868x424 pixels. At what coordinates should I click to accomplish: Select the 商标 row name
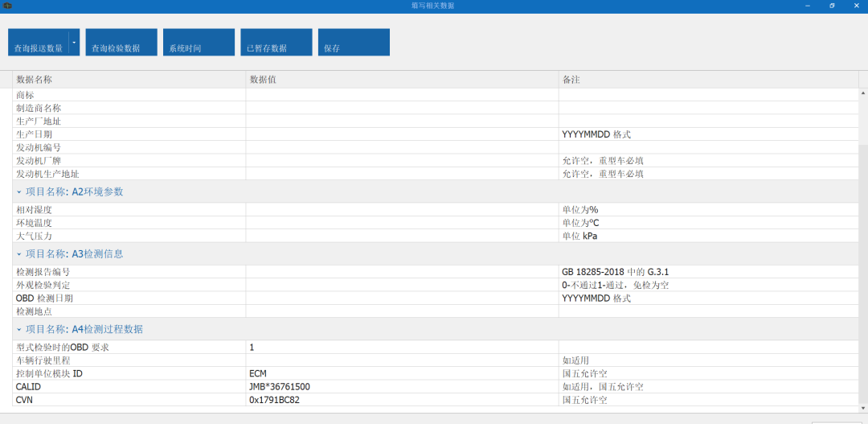[x=26, y=95]
